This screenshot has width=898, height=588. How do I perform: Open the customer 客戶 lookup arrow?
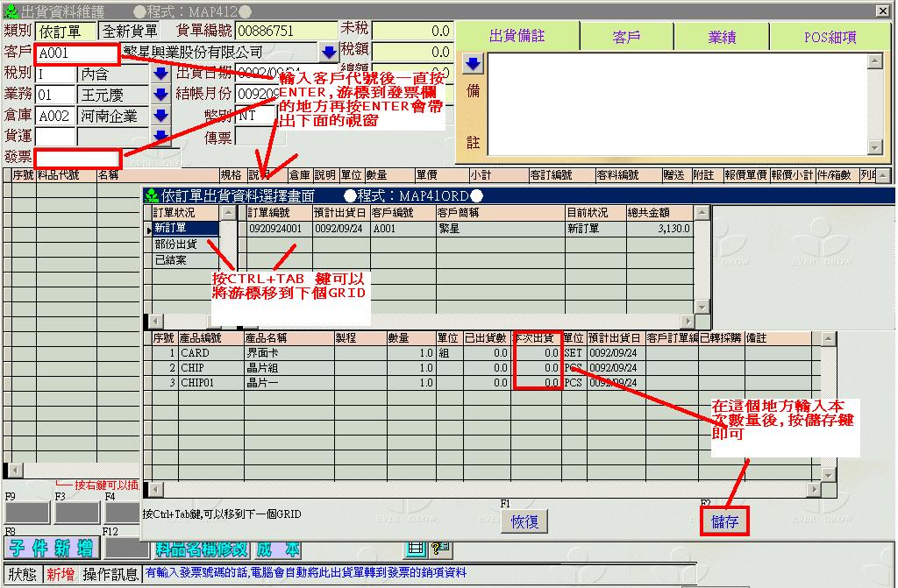(328, 53)
